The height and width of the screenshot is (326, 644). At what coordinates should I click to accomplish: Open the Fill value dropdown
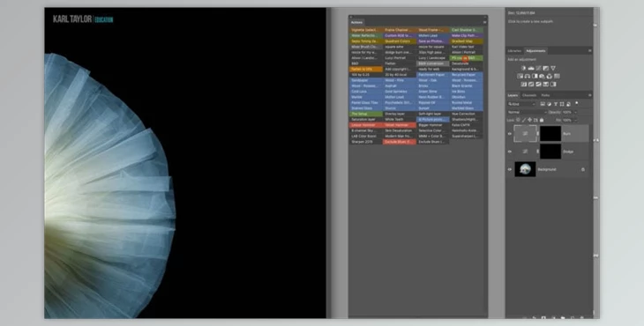coord(576,120)
